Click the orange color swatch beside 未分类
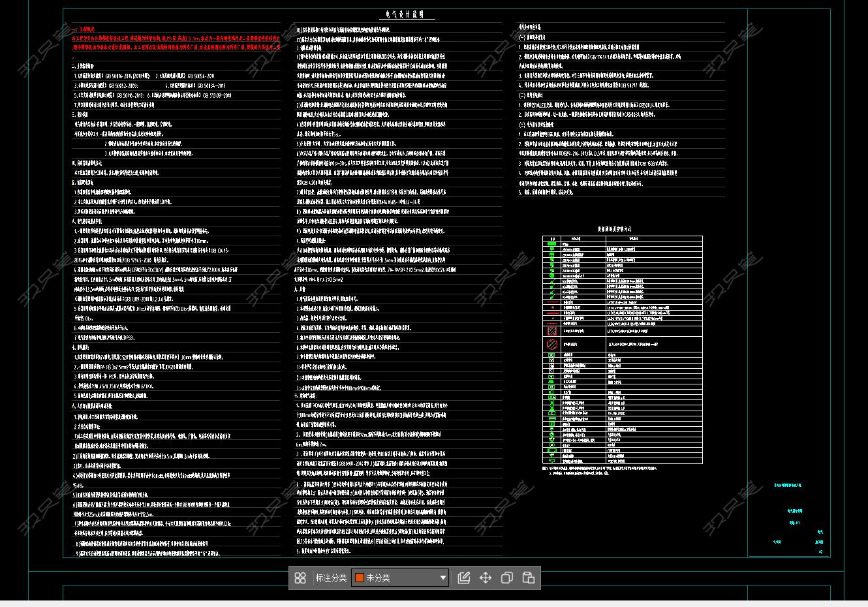The width and height of the screenshot is (868, 607). tap(359, 578)
